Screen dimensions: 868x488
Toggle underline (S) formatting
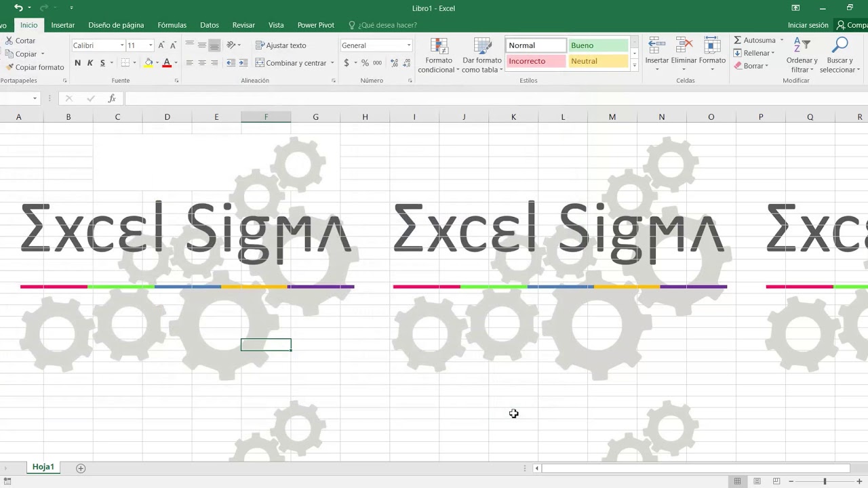[102, 63]
